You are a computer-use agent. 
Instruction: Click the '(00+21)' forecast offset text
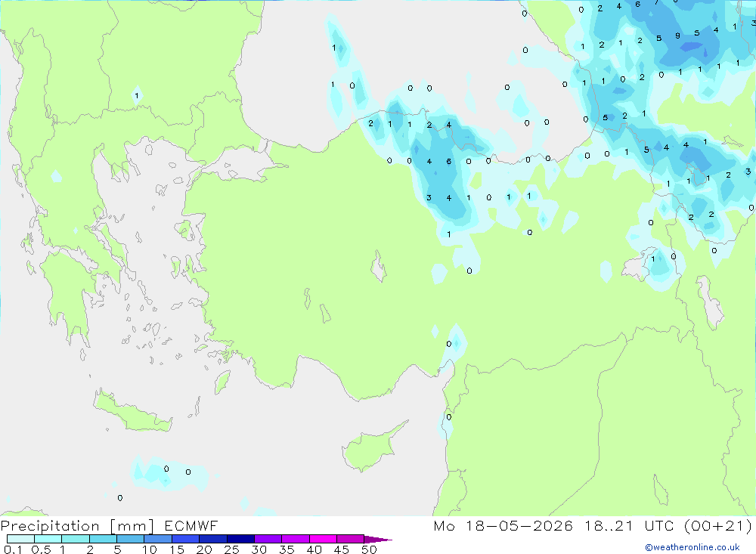(x=718, y=526)
